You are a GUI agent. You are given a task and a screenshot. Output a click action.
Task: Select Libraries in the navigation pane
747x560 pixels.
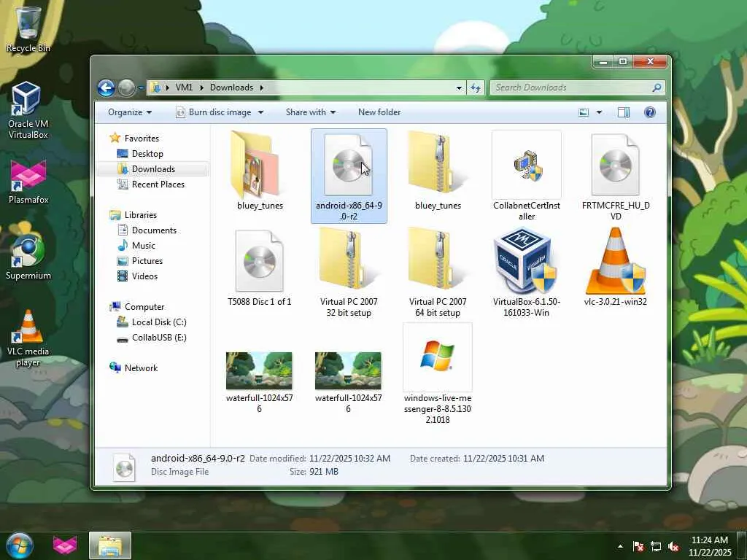141,215
